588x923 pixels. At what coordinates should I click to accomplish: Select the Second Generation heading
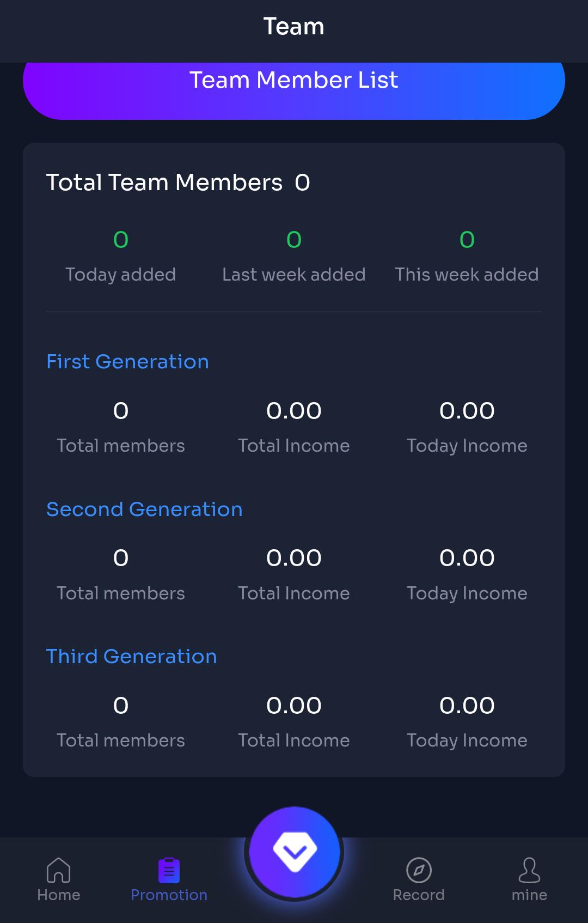point(145,509)
